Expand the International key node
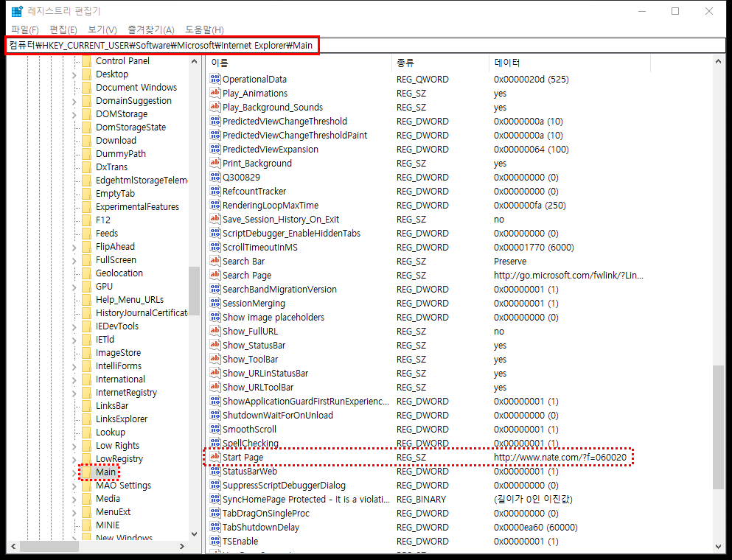 point(74,380)
